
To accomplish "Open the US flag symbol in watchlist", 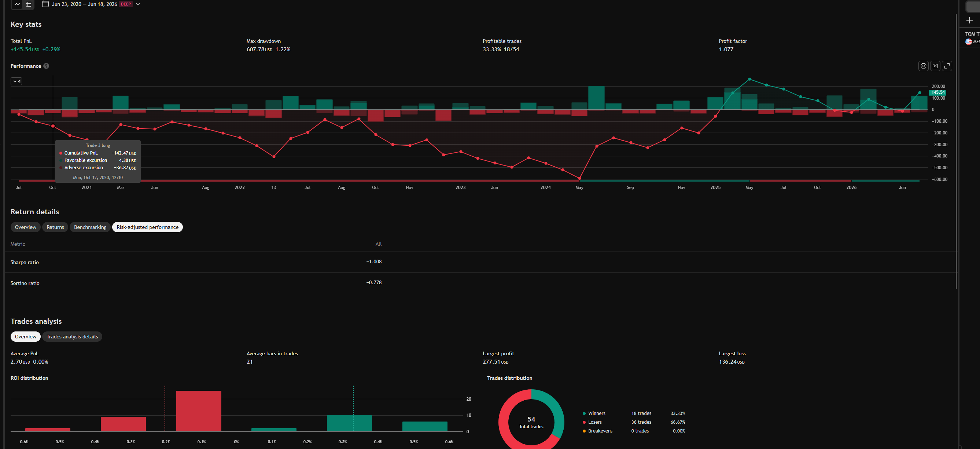I will tap(969, 42).
